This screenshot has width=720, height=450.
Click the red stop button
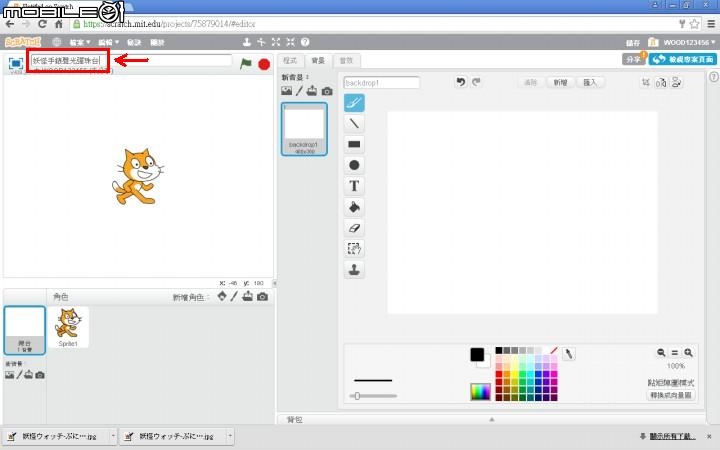pos(264,64)
